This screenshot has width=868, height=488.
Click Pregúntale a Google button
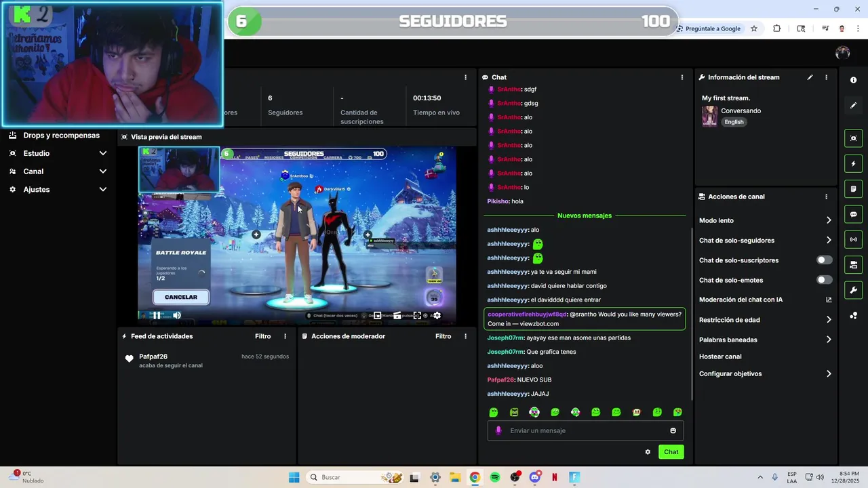coord(709,28)
